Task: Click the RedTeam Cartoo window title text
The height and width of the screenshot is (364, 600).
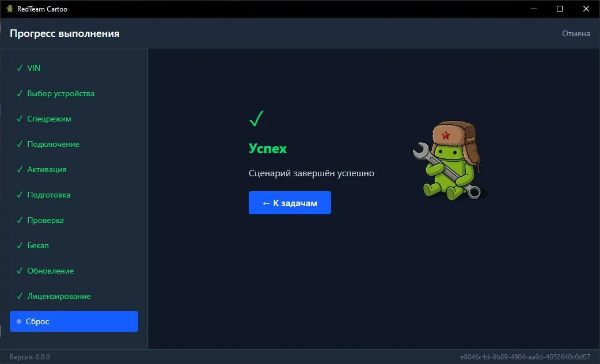Action: tap(42, 9)
